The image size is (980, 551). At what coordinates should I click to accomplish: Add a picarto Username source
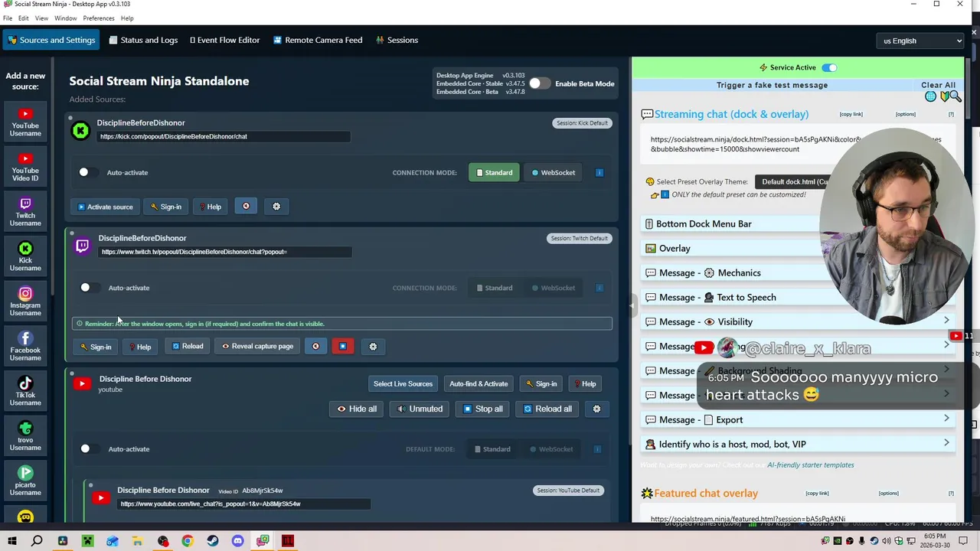point(25,481)
